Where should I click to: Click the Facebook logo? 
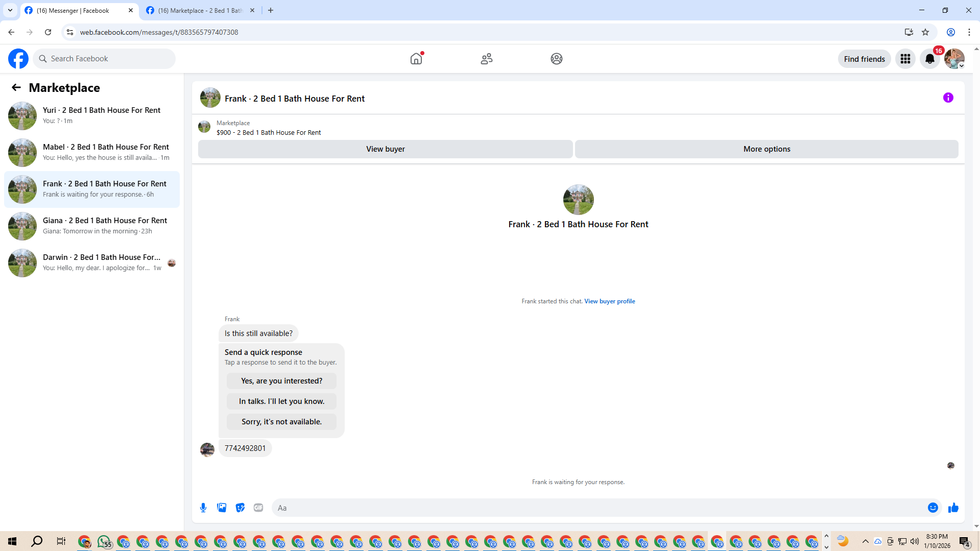(18, 59)
